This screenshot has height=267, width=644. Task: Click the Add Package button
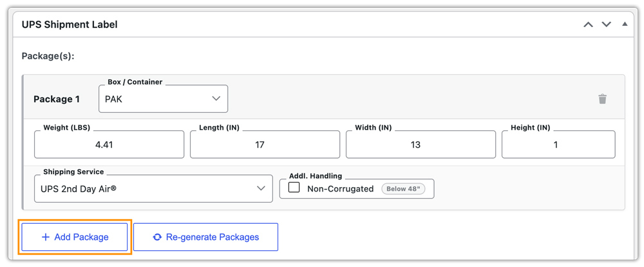pos(75,237)
